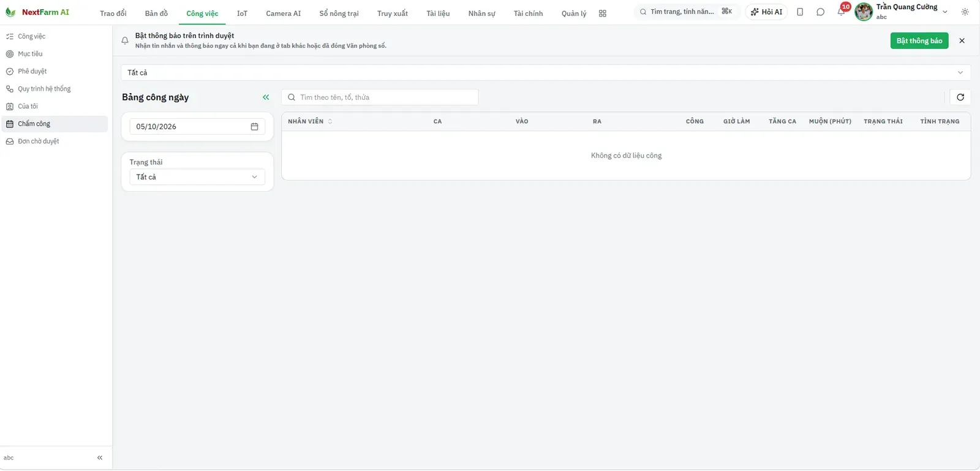Screen dimensions: 980x471
Task: Go to the Truy xuất tab
Action: pos(393,13)
